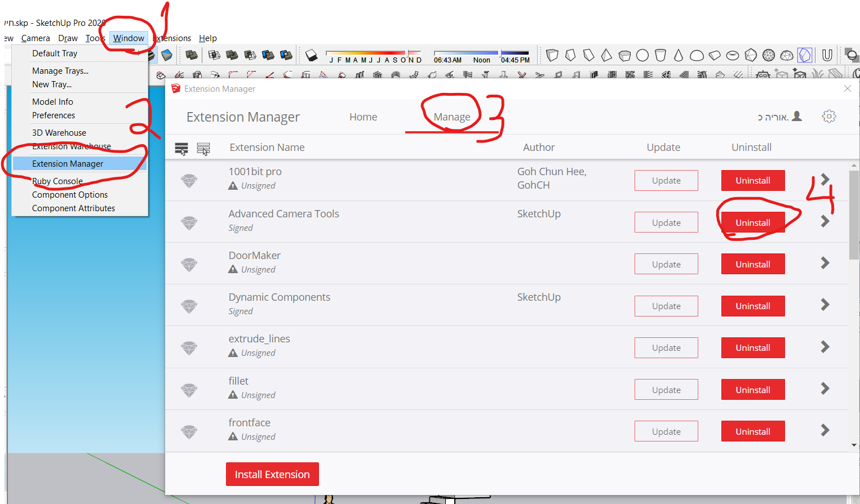The image size is (860, 504).
Task: Update the DoorMaker extension
Action: (x=666, y=265)
